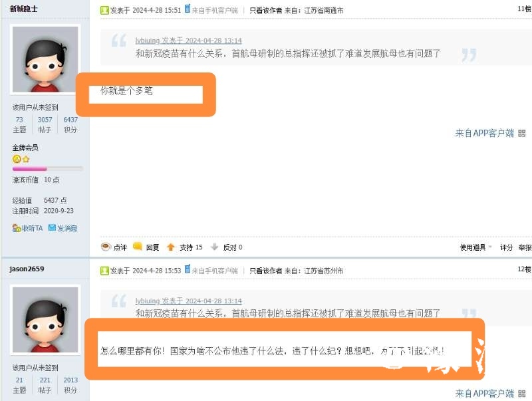The width and height of the screenshot is (532, 401).
Task: Click the 点评 comment icon on post 11
Action: tap(106, 247)
